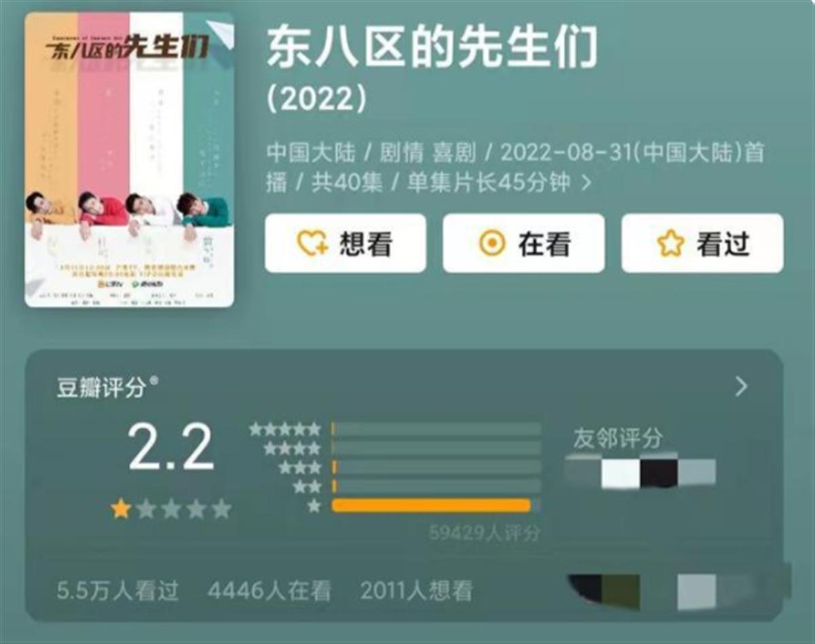Screen dimensions: 815x644
Task: Select the four-star rating row icon
Action: pyautogui.click(x=292, y=448)
